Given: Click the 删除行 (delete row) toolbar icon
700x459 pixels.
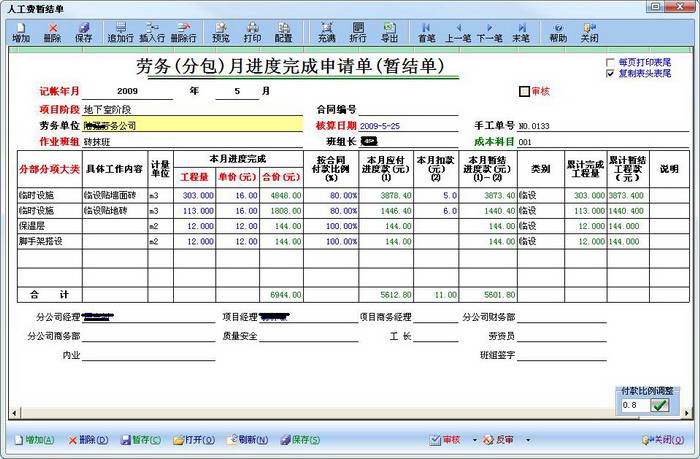Looking at the screenshot, I should [183, 33].
